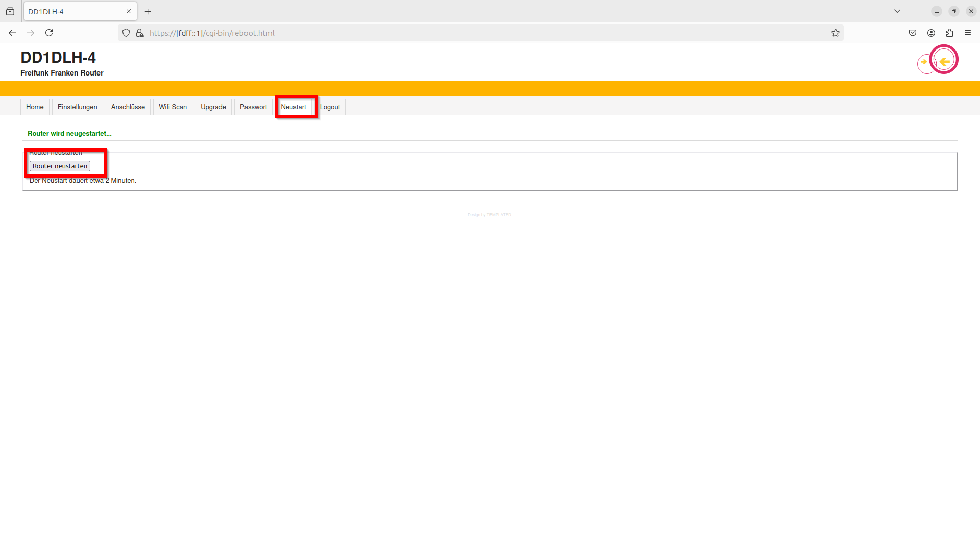Open the tracking protection shield icon
980x551 pixels.
point(126,33)
